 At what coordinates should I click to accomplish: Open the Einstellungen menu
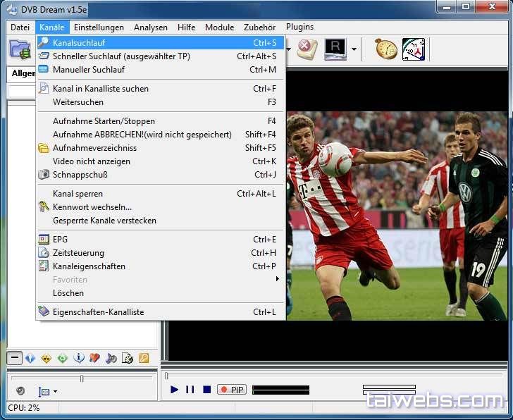tap(99, 27)
